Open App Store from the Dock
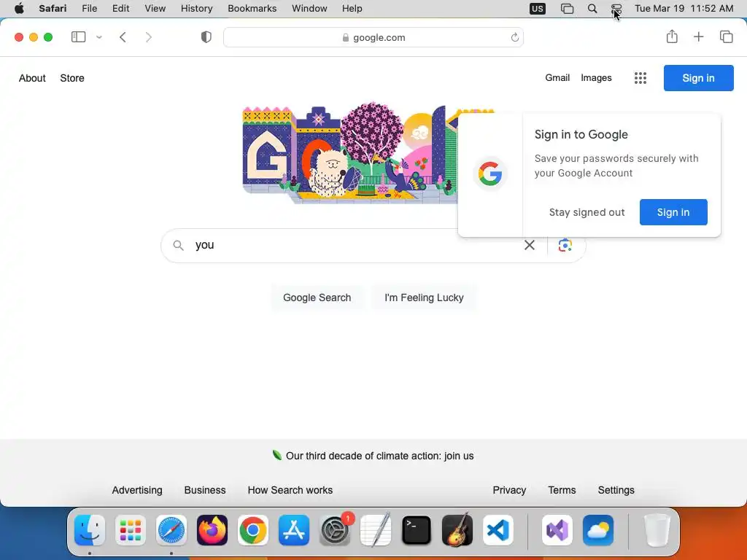 (294, 530)
